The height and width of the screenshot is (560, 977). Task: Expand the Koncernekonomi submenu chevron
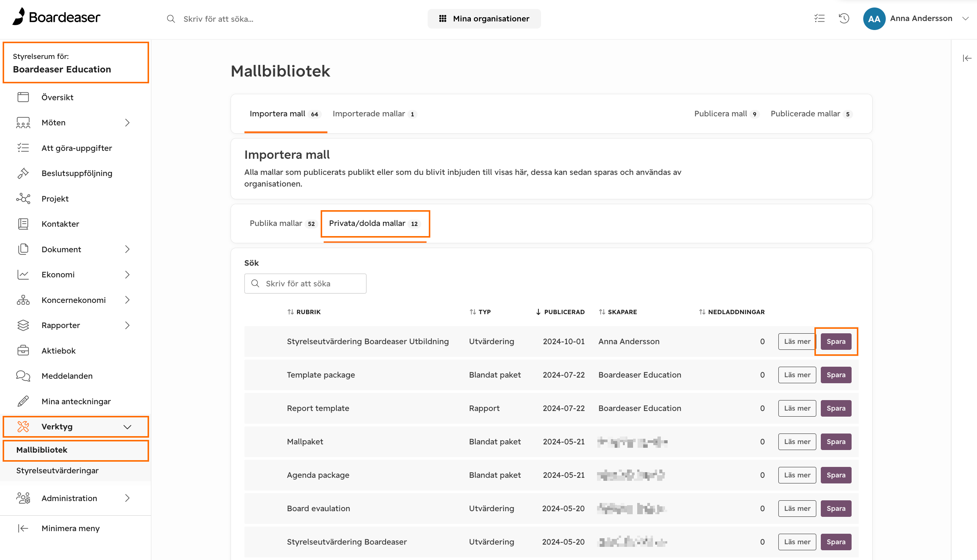[127, 300]
